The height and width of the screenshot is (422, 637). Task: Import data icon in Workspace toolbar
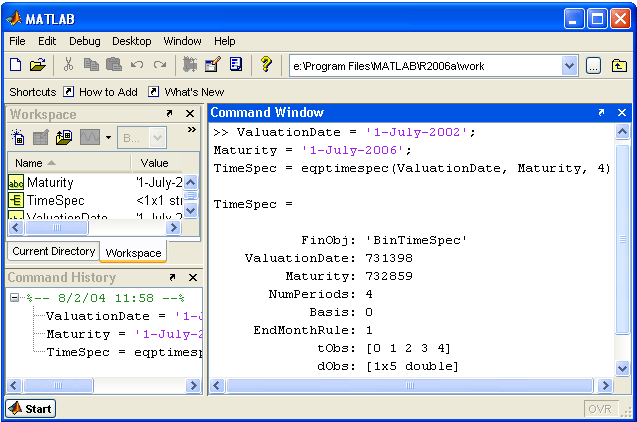(x=64, y=137)
